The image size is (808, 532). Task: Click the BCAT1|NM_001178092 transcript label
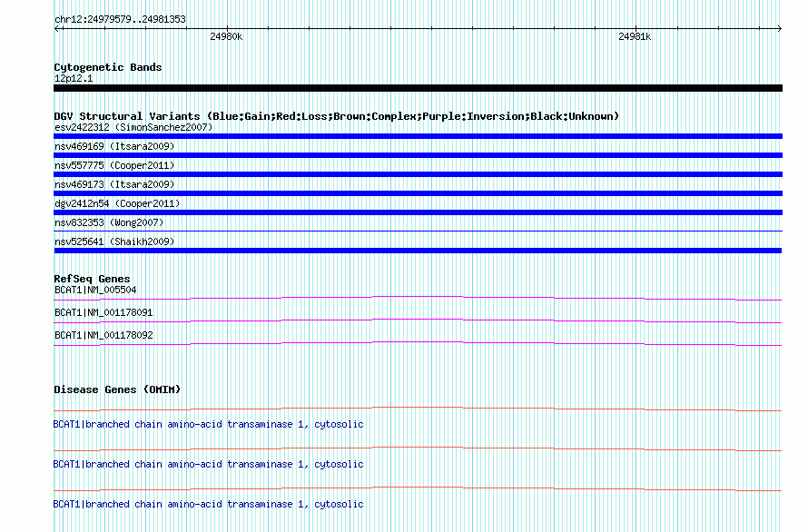click(x=103, y=335)
